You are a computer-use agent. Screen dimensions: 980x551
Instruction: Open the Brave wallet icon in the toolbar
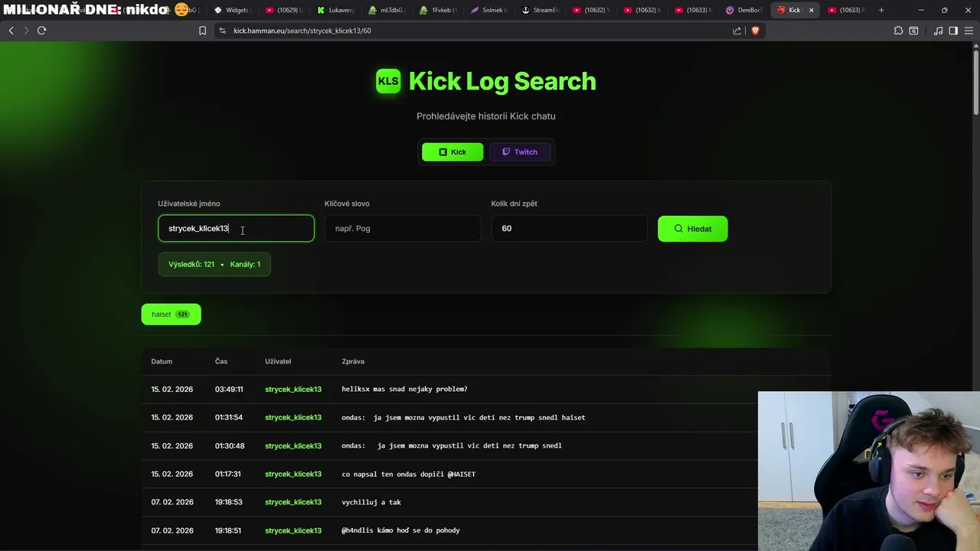(913, 31)
